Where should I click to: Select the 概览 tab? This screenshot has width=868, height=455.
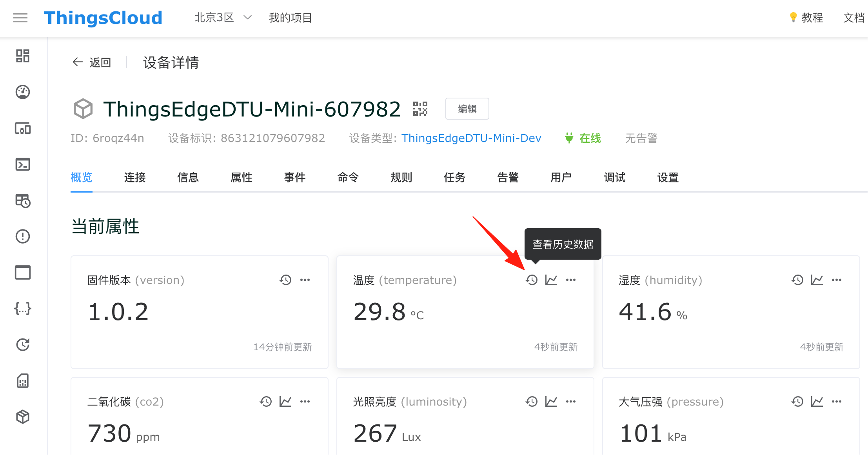click(82, 178)
